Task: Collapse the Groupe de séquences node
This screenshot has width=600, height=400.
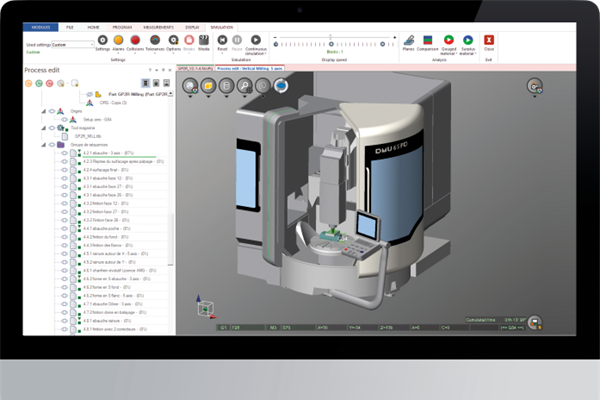Action: click(x=44, y=145)
